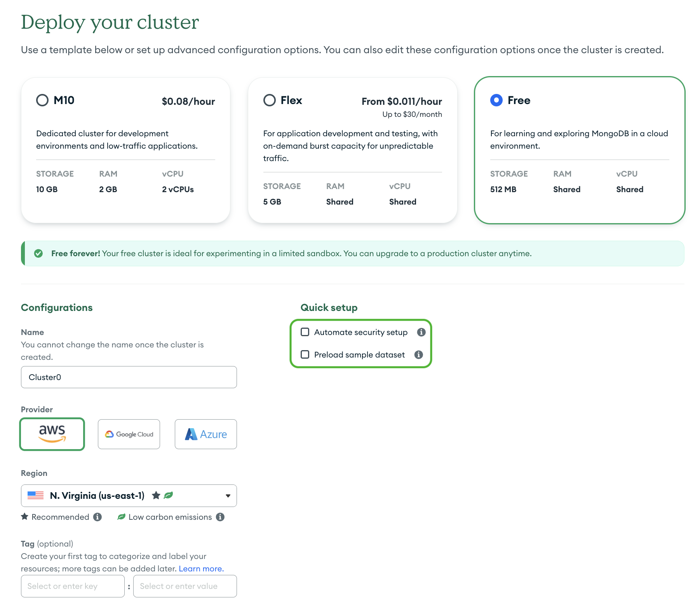Click the low carbon leaf icon in legend
700x611 pixels.
click(121, 517)
